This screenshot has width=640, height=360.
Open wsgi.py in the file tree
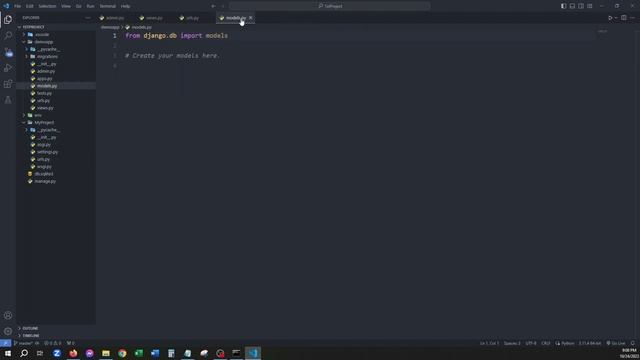tap(44, 167)
